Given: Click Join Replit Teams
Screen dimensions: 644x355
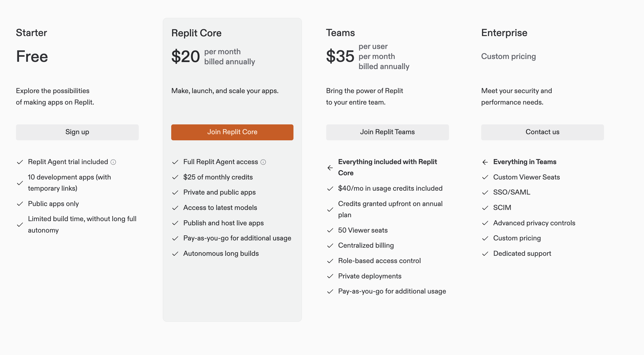Looking at the screenshot, I should (x=387, y=132).
